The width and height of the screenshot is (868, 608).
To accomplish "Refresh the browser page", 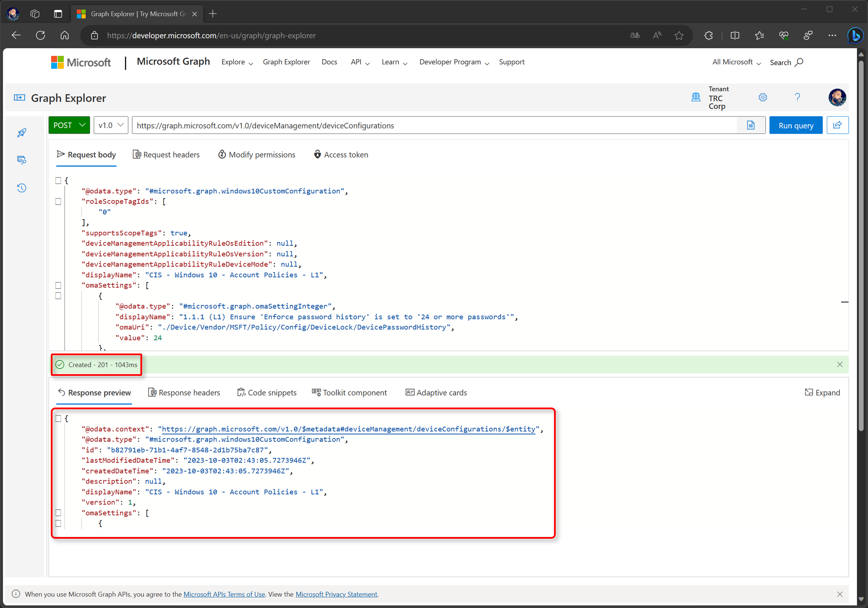I will 41,36.
